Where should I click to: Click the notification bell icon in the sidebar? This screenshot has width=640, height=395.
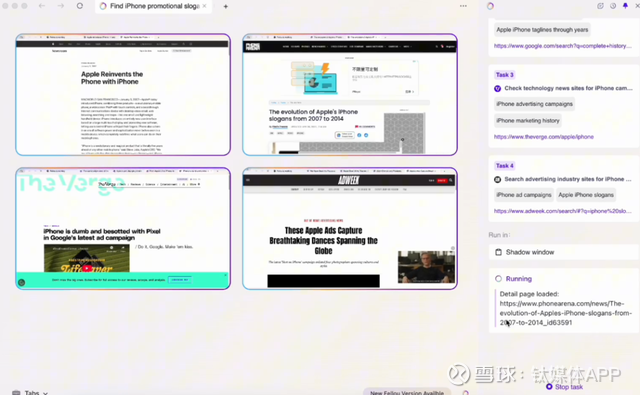(x=625, y=6)
